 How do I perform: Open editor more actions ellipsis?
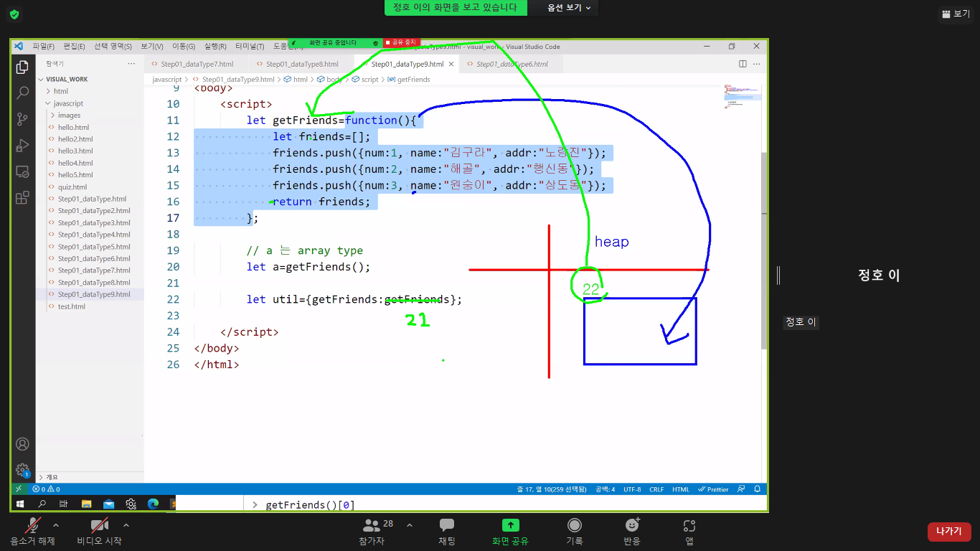point(756,64)
